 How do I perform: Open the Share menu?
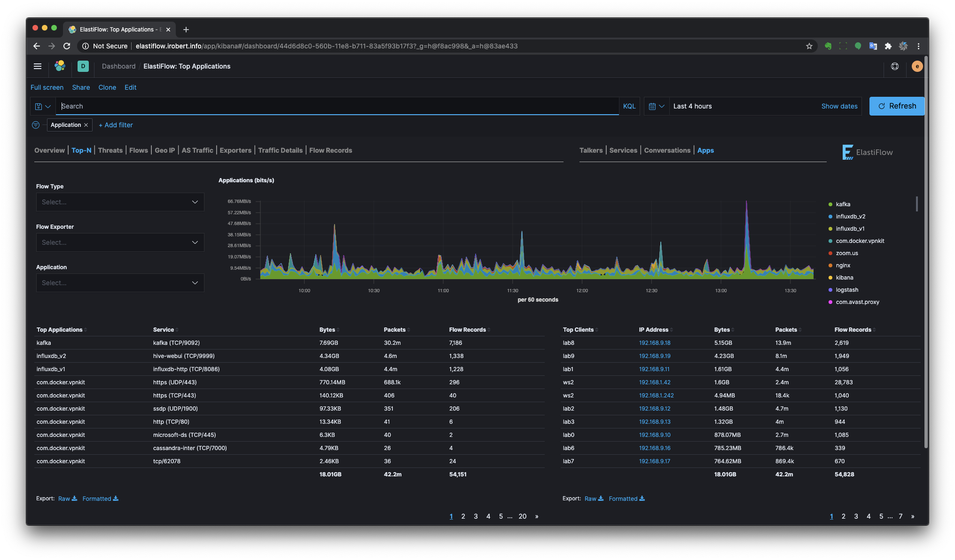click(81, 87)
